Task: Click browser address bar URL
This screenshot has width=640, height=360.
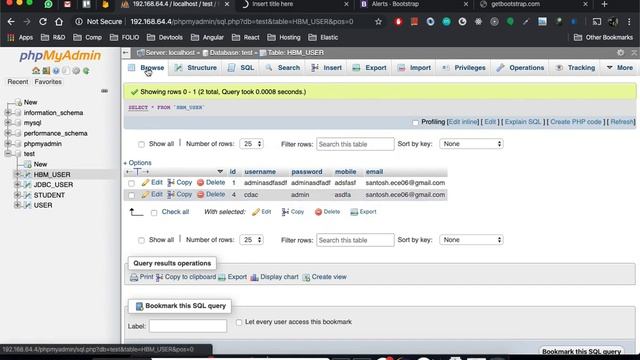Action: 242,22
